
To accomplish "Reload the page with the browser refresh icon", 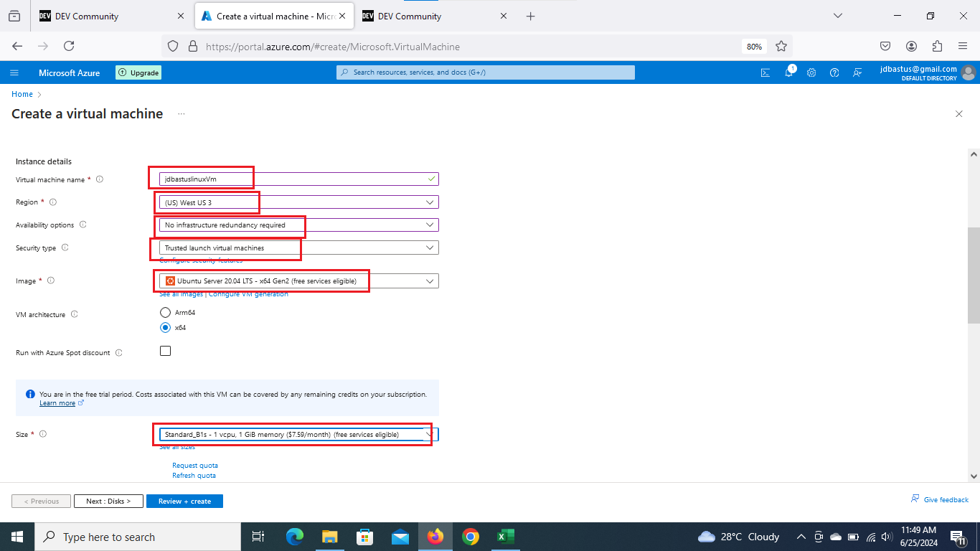I will pos(69,46).
